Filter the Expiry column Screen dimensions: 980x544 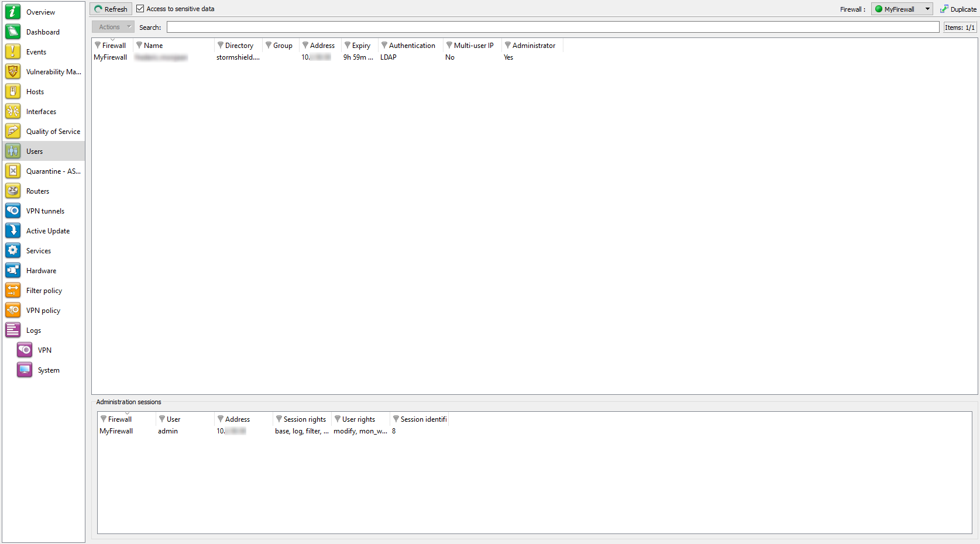pos(348,45)
